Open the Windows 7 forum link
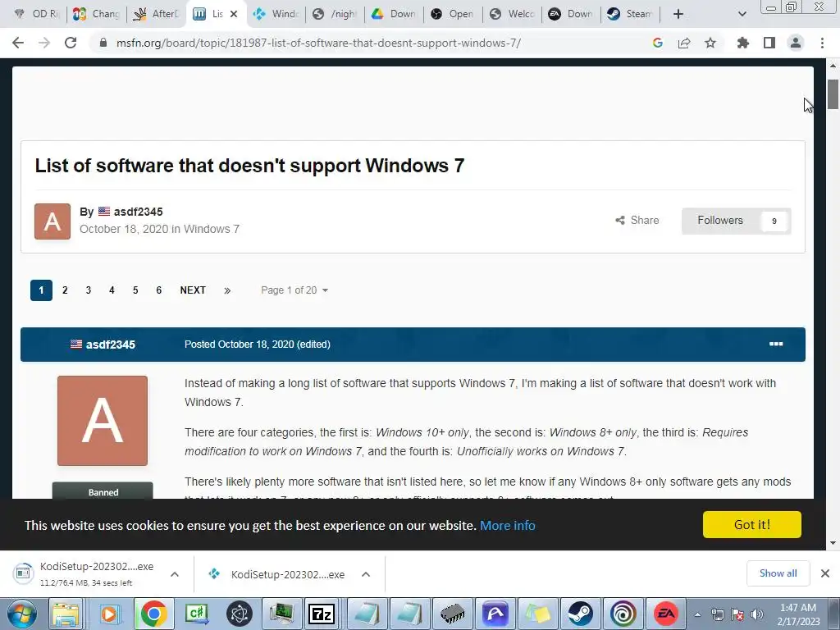 212,230
